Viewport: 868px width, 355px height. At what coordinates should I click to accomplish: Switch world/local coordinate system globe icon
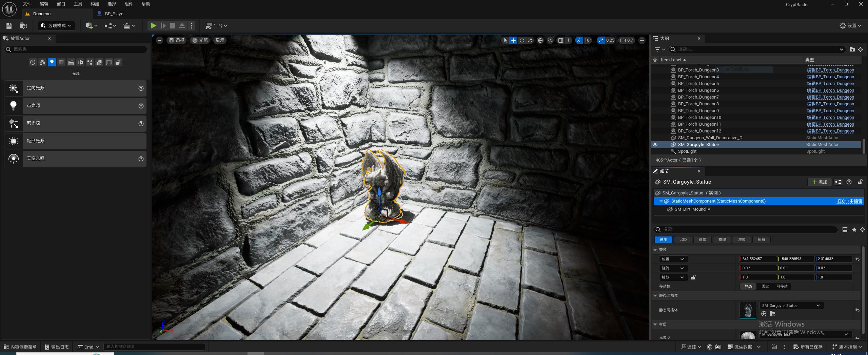(540, 40)
